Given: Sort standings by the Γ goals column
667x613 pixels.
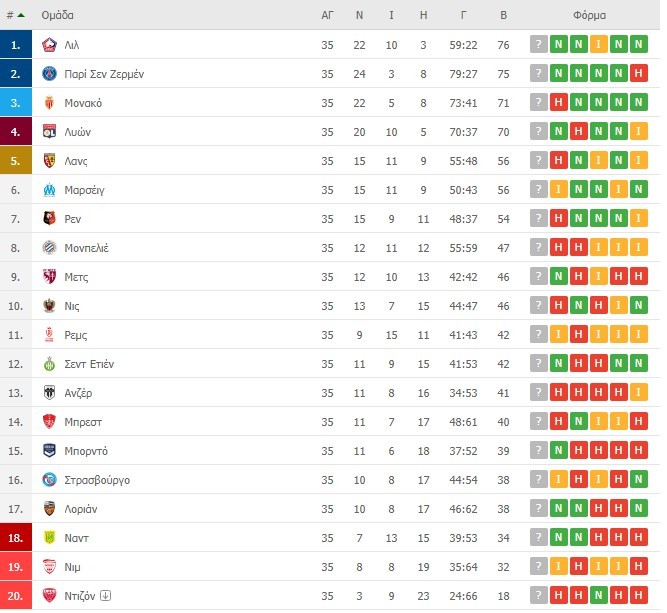Looking at the screenshot, I should pos(464,16).
